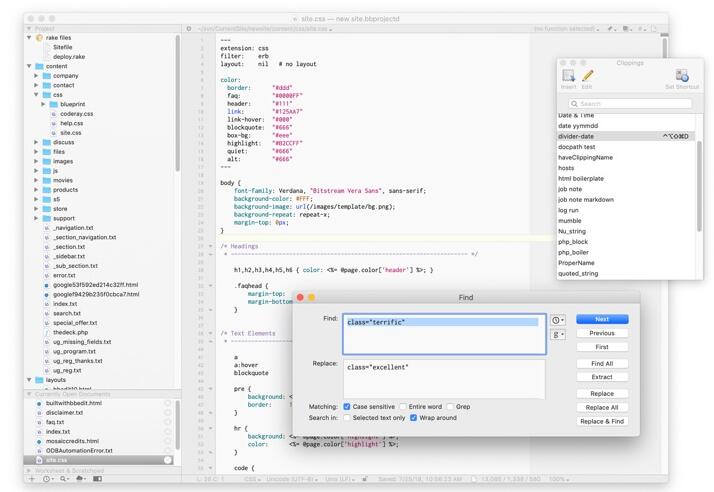Click the Replace & Find button
Viewport: 714px width, 492px height.
tap(602, 421)
